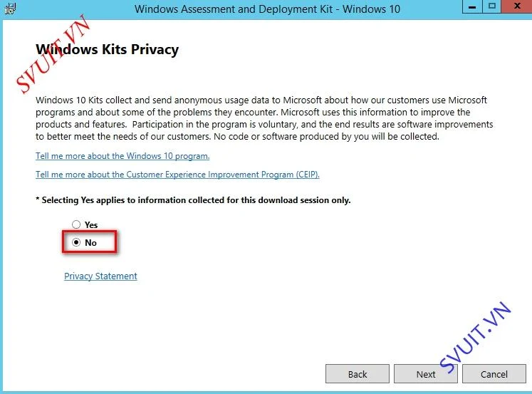
Task: Cancel the installation wizard
Action: tap(494, 374)
